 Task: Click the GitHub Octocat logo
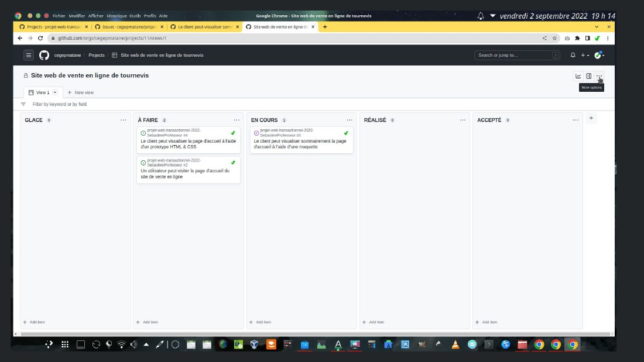click(44, 55)
